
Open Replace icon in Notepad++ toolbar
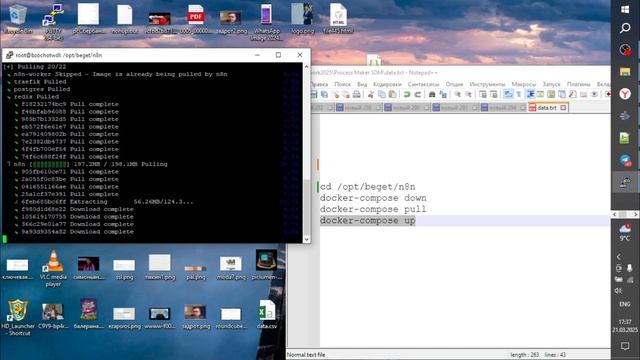click(x=443, y=94)
